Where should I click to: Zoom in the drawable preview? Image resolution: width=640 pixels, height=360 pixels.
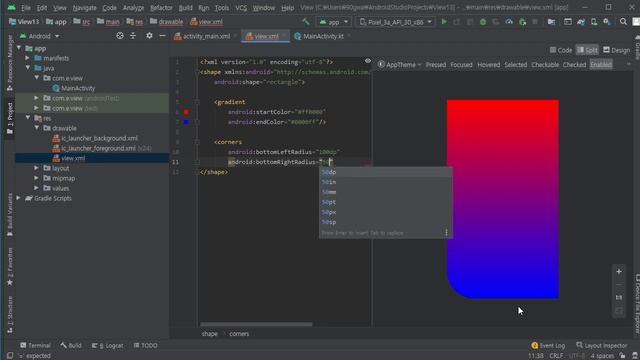[619, 271]
